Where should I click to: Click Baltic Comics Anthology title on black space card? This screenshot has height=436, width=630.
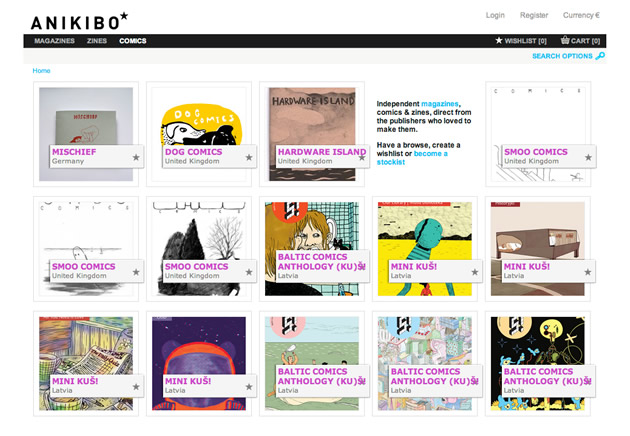click(547, 376)
